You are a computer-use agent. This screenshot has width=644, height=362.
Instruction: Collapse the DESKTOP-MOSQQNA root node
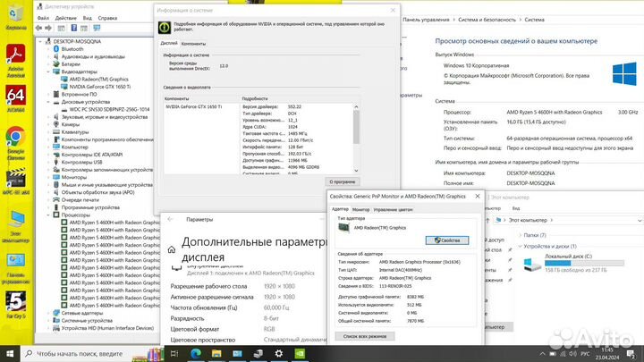pyautogui.click(x=40, y=41)
